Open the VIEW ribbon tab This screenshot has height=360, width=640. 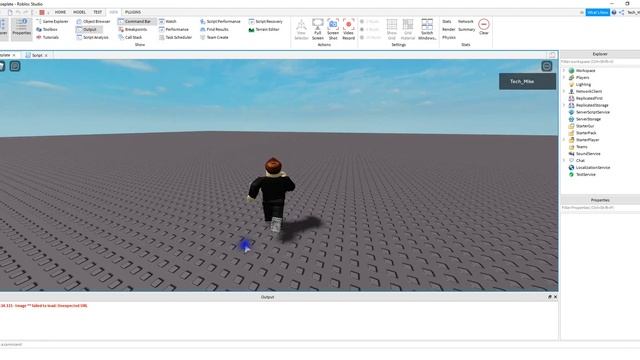(x=113, y=12)
